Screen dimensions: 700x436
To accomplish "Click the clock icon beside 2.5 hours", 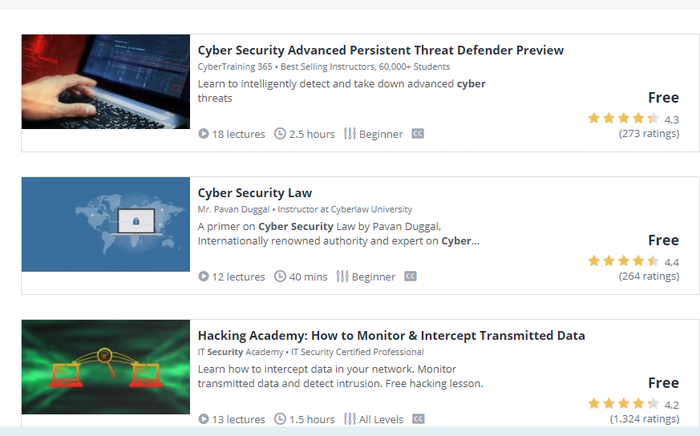I will click(280, 134).
